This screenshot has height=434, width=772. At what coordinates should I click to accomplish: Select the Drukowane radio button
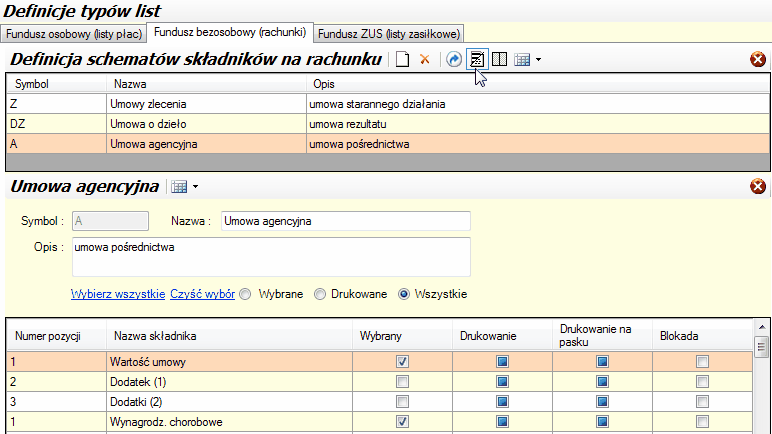point(320,294)
